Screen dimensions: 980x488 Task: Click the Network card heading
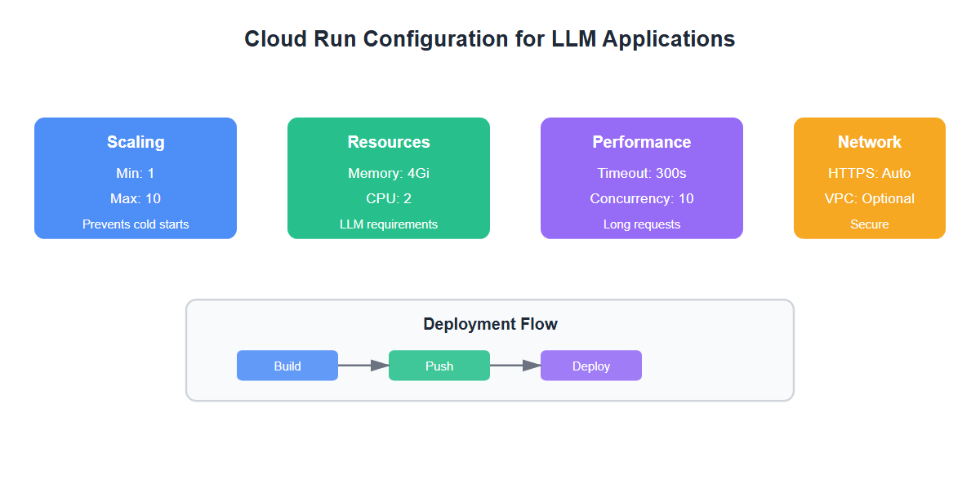pos(870,142)
